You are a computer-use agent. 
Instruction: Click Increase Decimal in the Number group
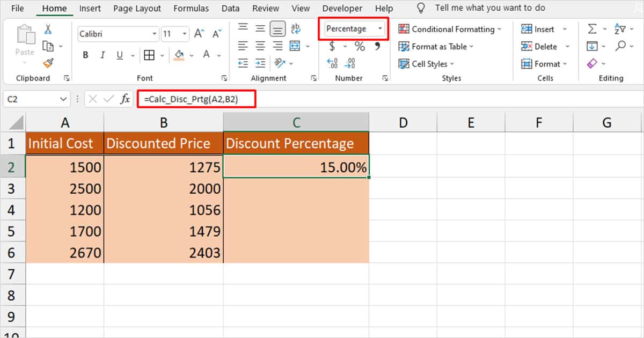point(332,63)
